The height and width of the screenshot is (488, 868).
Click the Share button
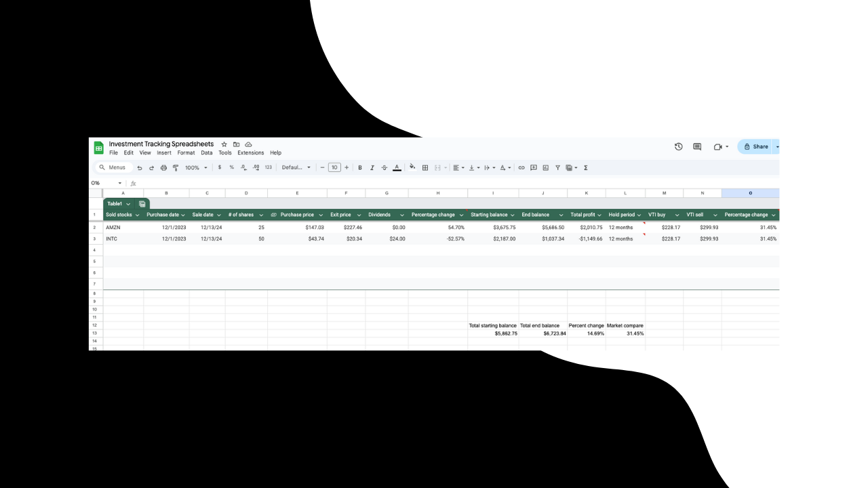[x=756, y=146]
